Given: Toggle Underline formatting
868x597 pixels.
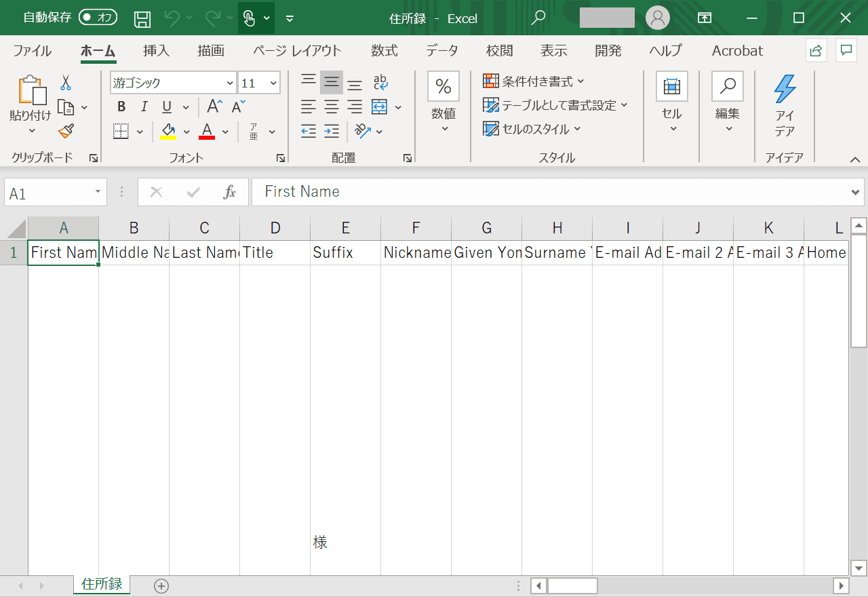Looking at the screenshot, I should pyautogui.click(x=167, y=107).
